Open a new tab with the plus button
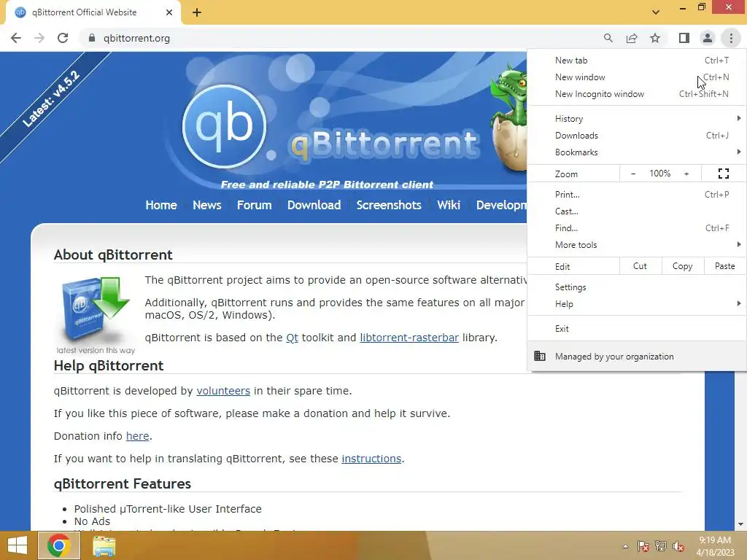747x560 pixels. click(197, 12)
